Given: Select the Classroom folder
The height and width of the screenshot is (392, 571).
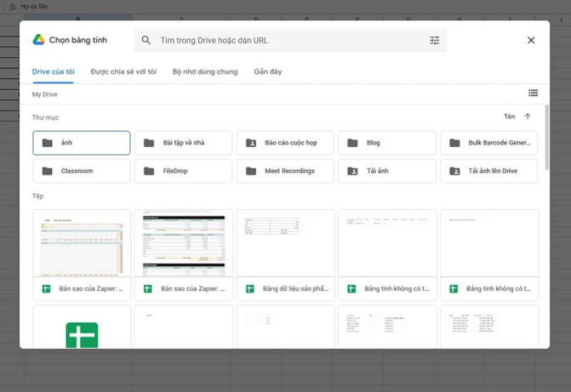Looking at the screenshot, I should (x=81, y=171).
